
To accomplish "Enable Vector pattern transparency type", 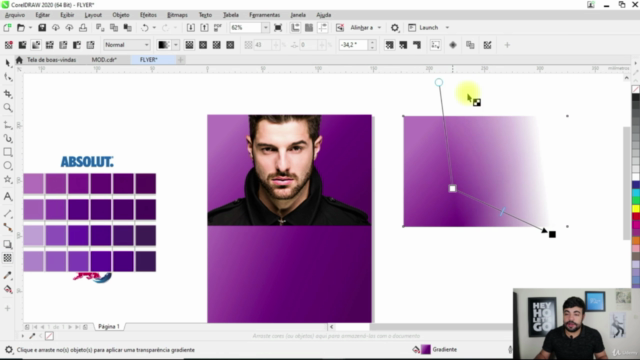I will [x=49, y=45].
